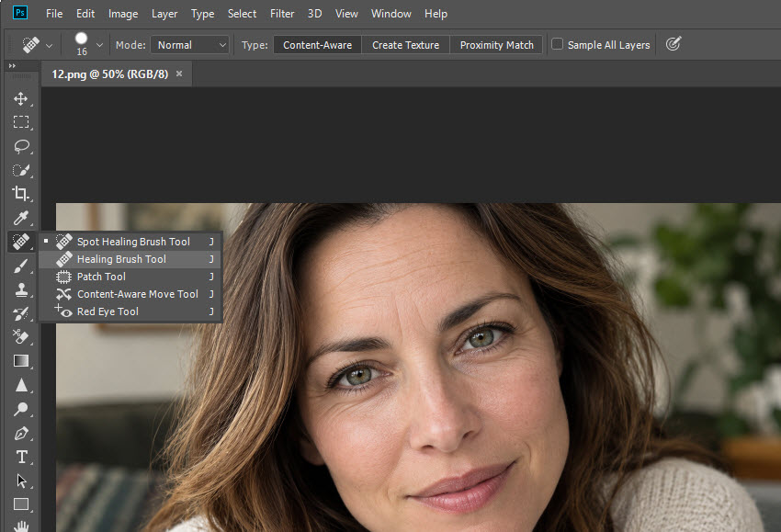Select the Rectangle shape tool

click(x=21, y=504)
